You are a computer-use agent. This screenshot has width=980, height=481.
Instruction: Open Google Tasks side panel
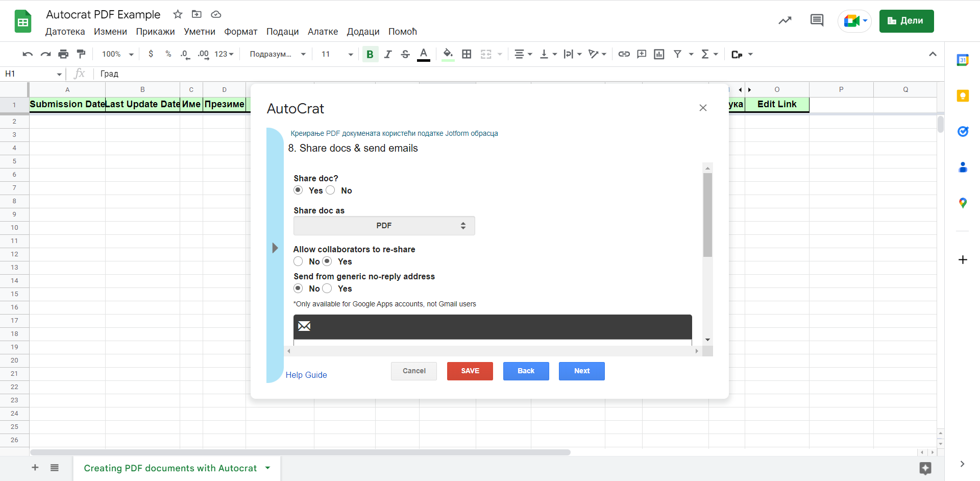coord(963,131)
